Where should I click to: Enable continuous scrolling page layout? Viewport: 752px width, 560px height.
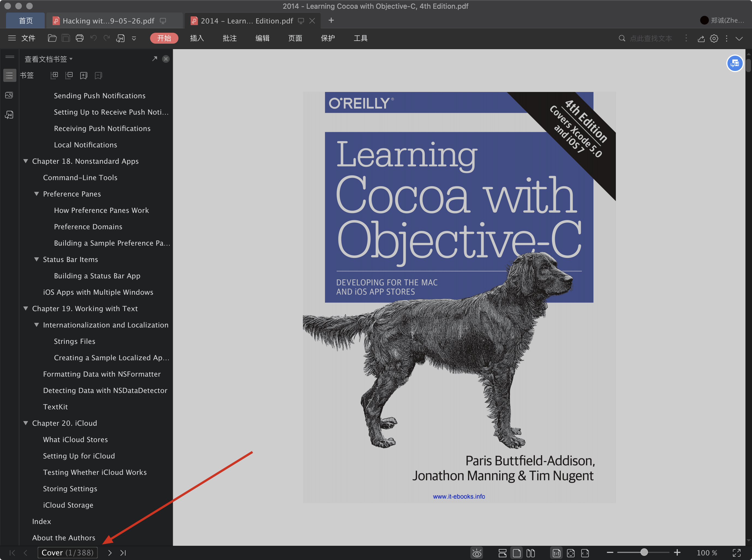[x=503, y=553]
